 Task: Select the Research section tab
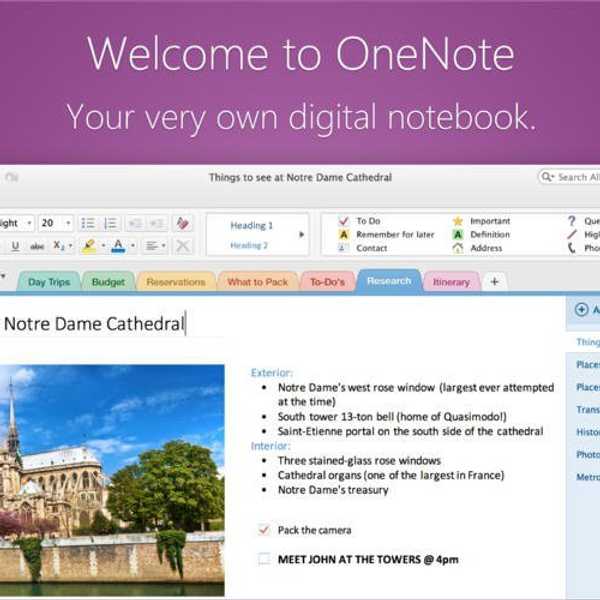click(x=389, y=281)
